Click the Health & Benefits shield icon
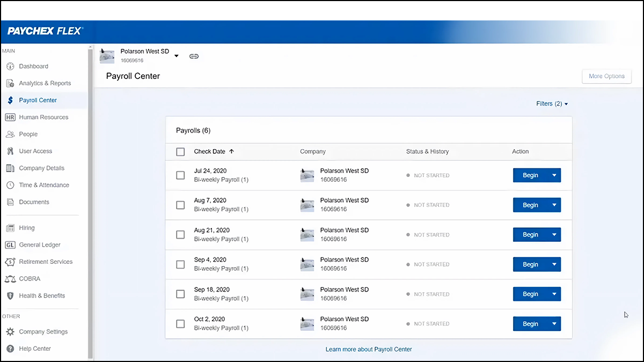 [10, 295]
